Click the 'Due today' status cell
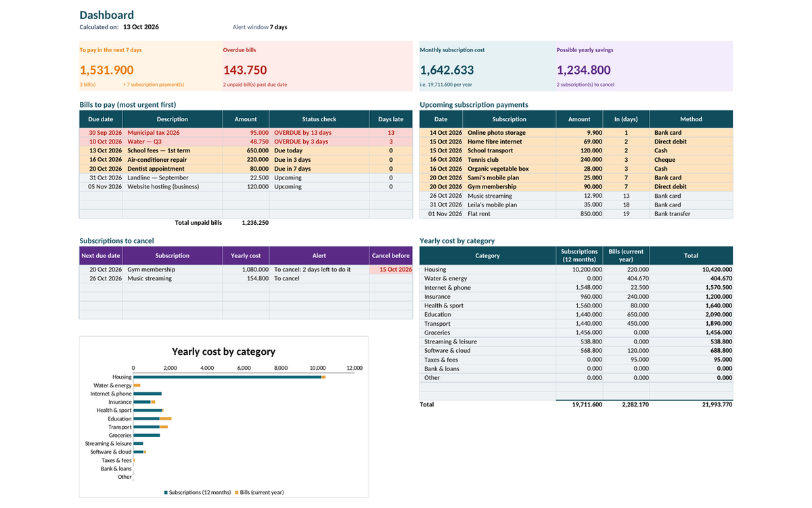The height and width of the screenshot is (508, 812). click(319, 150)
